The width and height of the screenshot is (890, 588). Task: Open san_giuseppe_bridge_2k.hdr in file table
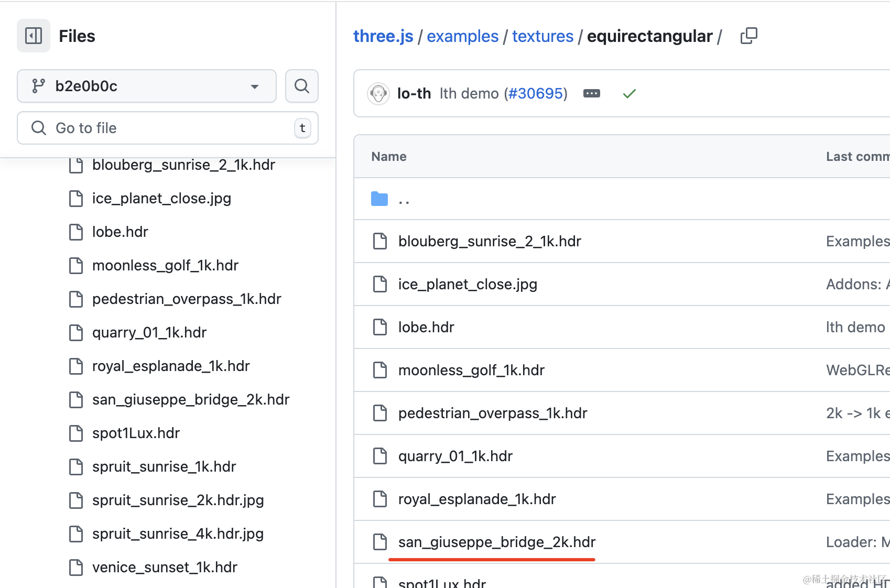coord(497,542)
